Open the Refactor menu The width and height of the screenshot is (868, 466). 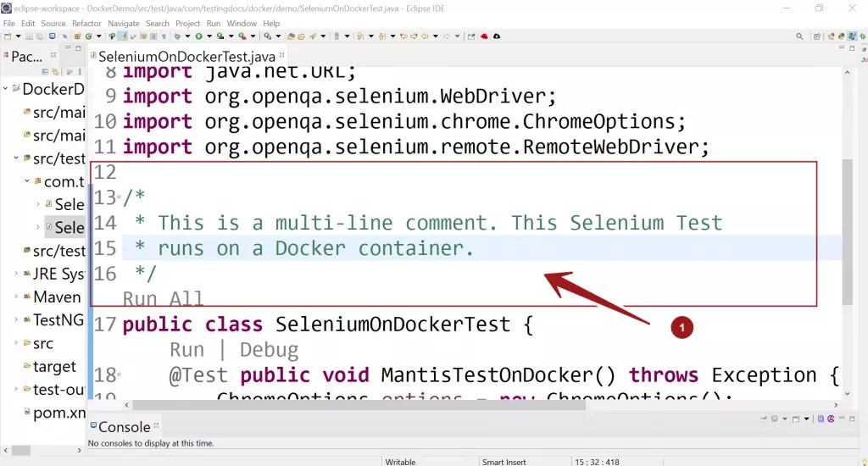pos(86,23)
